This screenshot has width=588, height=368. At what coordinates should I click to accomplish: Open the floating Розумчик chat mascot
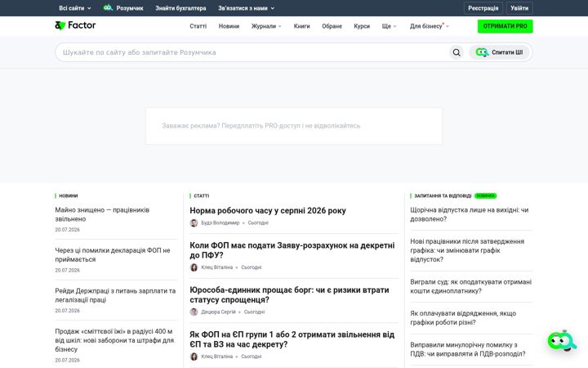pos(562,341)
